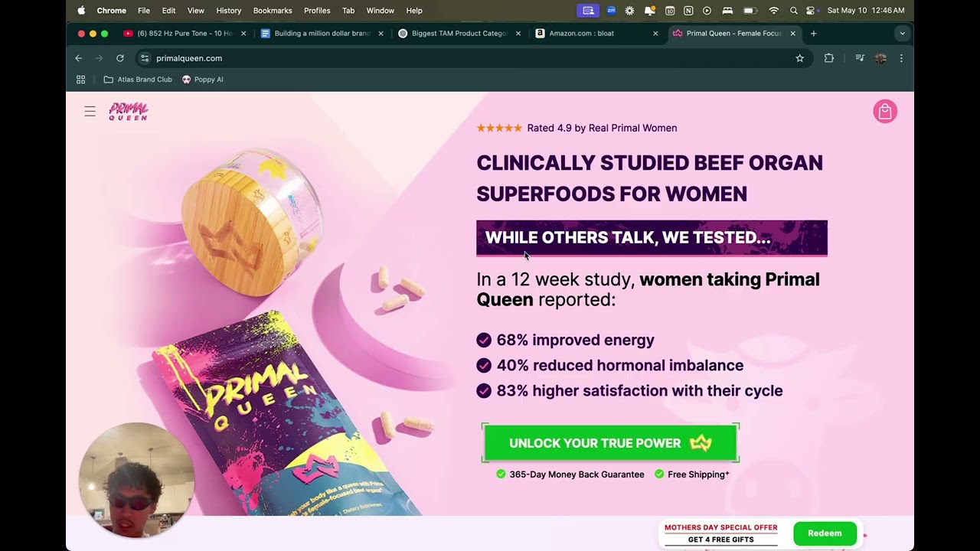Screen dimensions: 980x551
Task: Open macOS Control Center
Action: coord(811,11)
